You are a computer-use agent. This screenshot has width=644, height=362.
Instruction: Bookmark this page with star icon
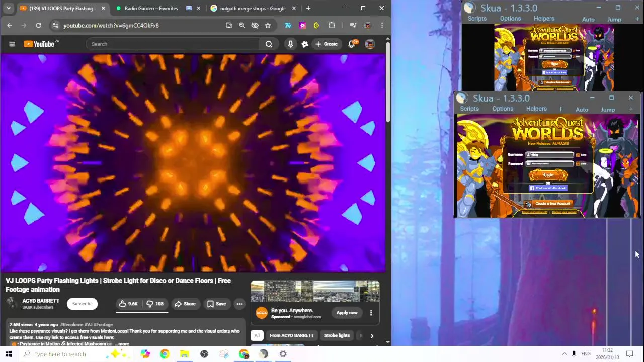pos(268,25)
